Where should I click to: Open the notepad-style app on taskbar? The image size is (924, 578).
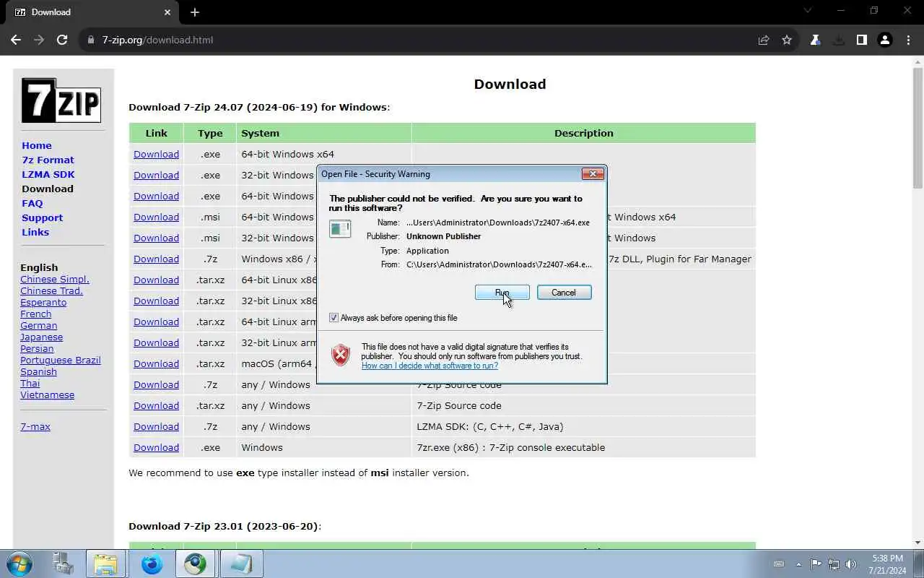[240, 563]
